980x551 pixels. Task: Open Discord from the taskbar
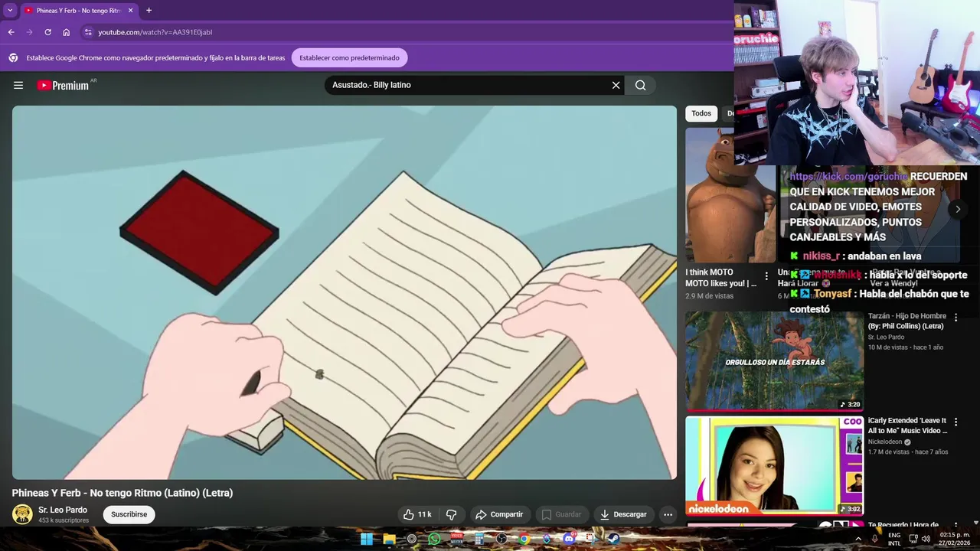[569, 539]
